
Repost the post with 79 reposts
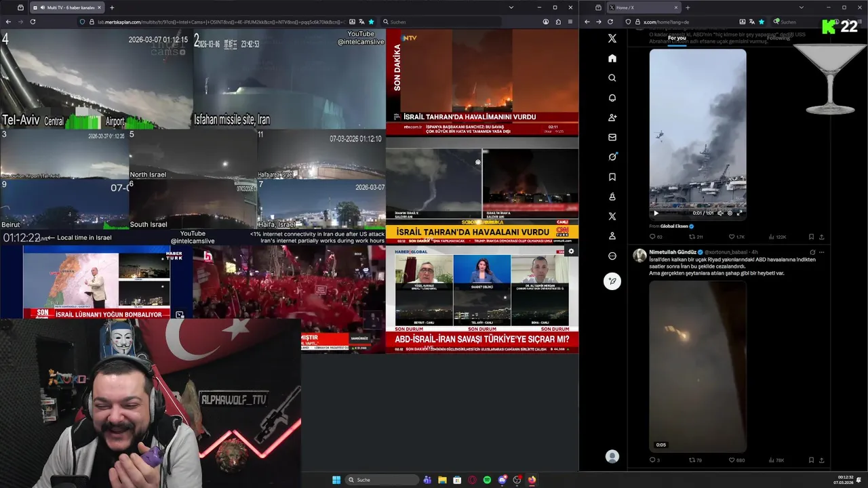pos(692,460)
